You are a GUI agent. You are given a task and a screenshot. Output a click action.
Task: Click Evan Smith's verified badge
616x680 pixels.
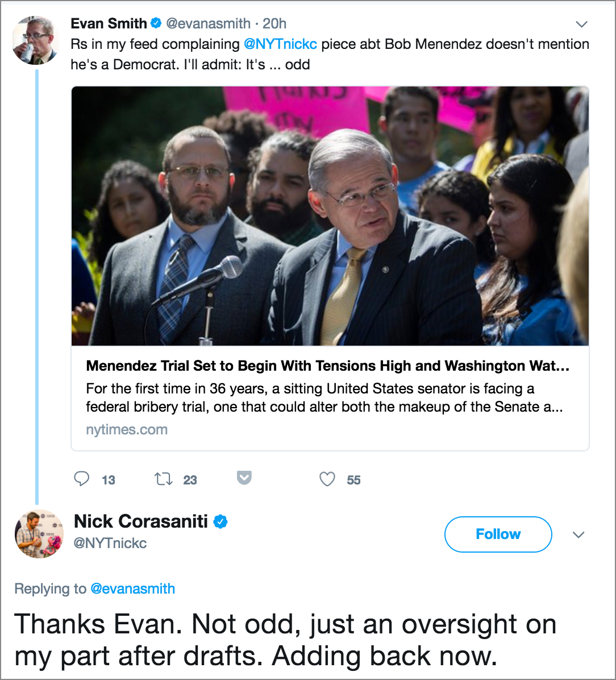point(156,23)
